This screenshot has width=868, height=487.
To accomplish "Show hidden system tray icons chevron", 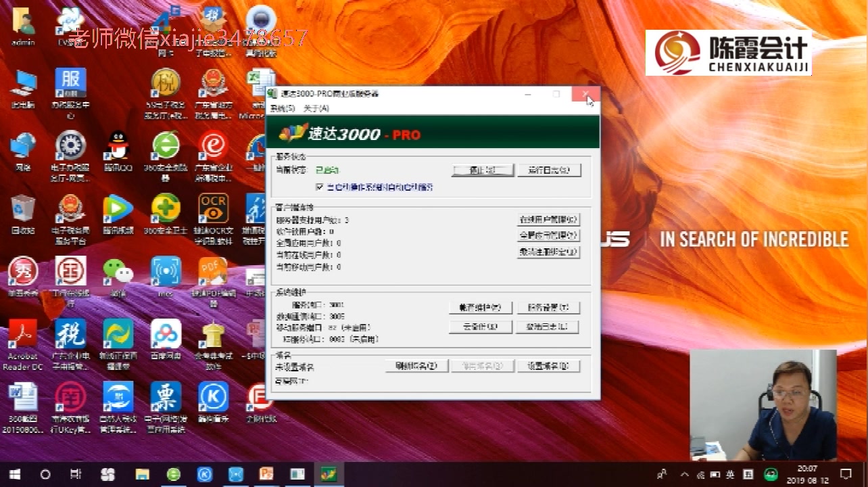I will pyautogui.click(x=685, y=475).
